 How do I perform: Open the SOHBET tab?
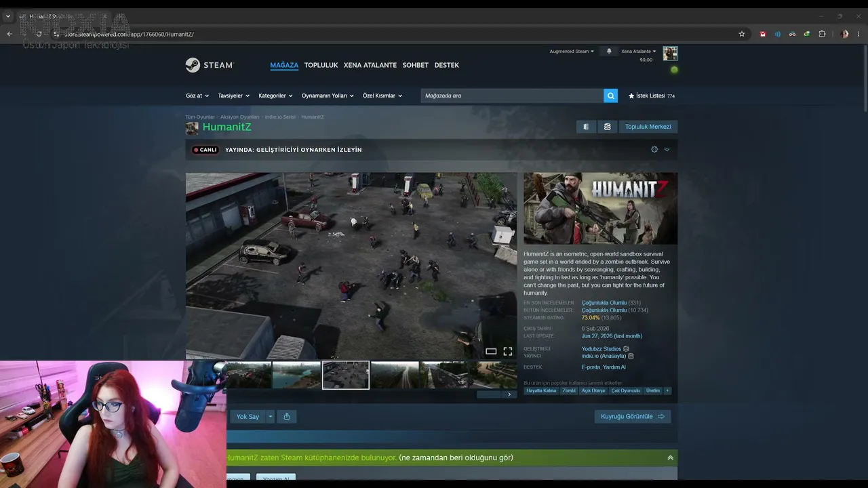(416, 65)
